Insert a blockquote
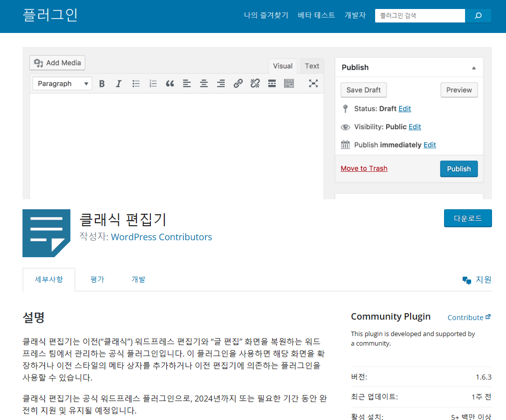This screenshot has height=420, width=506. (170, 84)
